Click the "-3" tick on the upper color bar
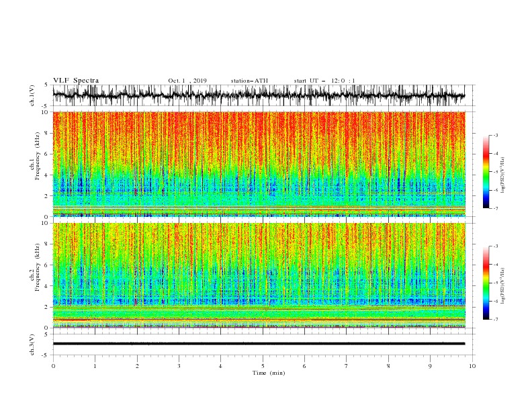Viewport: 532px width, 411px height. coord(496,135)
